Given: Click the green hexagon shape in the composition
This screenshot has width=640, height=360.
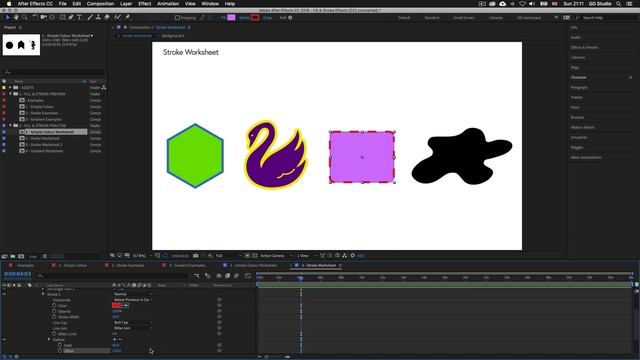Looking at the screenshot, I should pyautogui.click(x=195, y=156).
